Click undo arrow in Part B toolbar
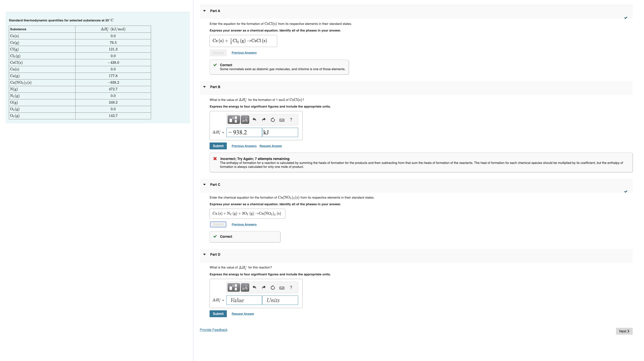Viewport: 644px width, 361px height. [254, 120]
